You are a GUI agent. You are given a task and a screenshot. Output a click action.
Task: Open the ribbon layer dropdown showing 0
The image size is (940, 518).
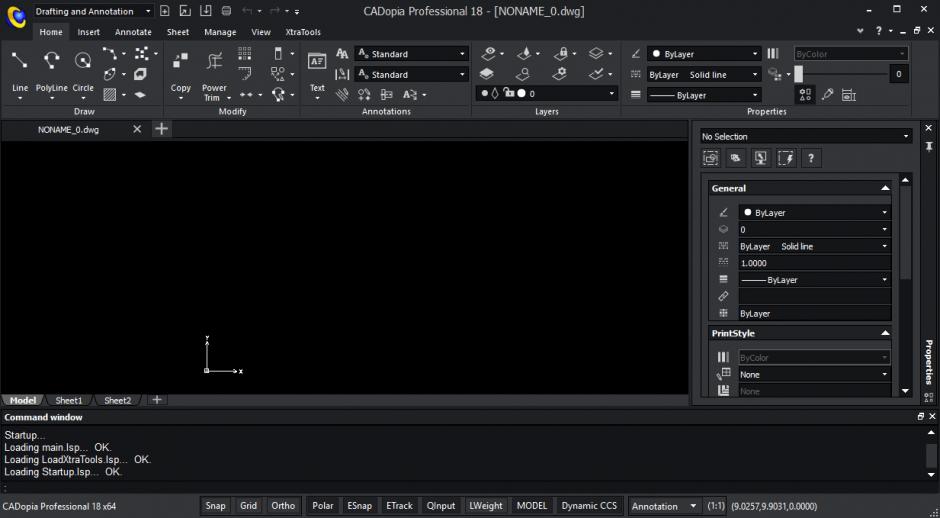[x=547, y=94]
